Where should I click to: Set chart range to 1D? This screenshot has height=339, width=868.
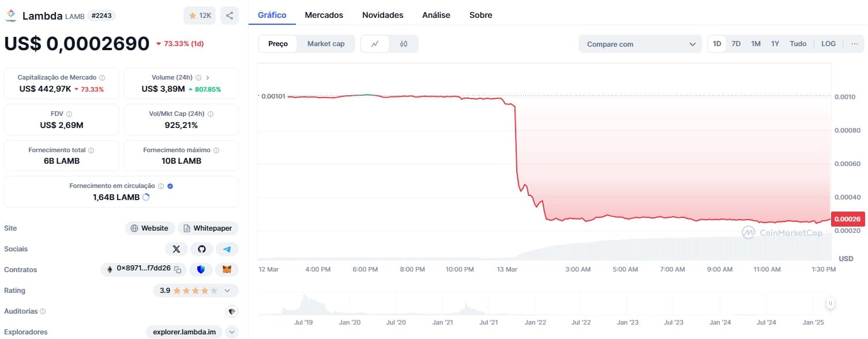[x=717, y=44]
